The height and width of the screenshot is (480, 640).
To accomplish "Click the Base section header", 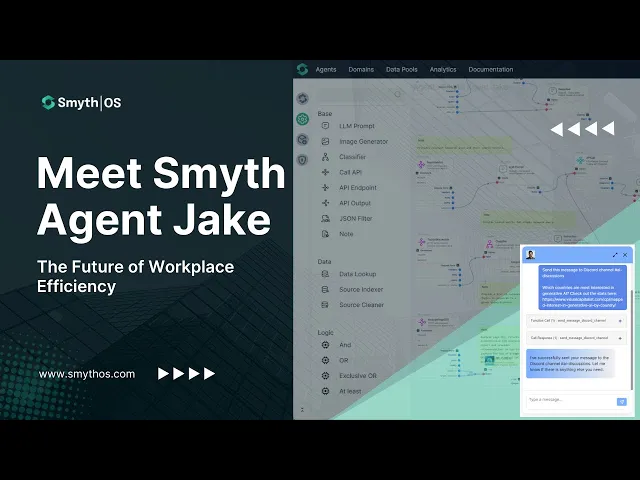I will tap(325, 113).
